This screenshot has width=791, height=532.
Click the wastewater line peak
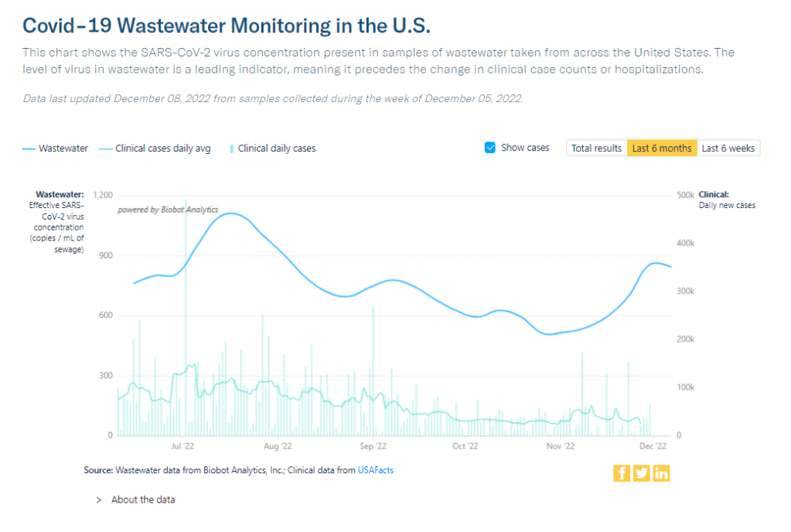click(x=230, y=213)
